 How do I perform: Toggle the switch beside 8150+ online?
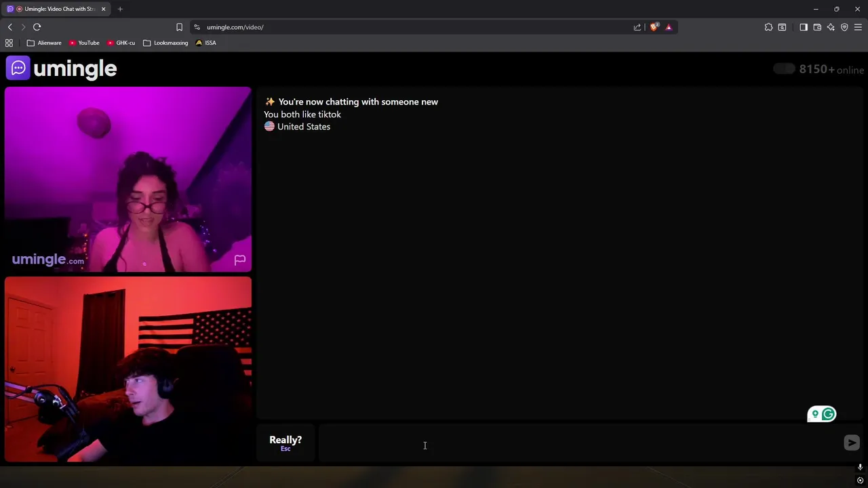pyautogui.click(x=784, y=69)
